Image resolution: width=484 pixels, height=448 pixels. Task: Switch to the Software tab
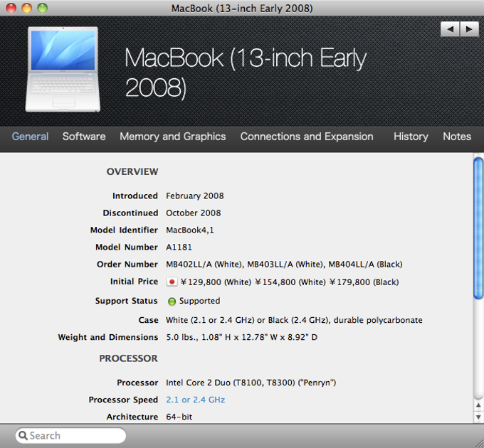[x=84, y=137]
